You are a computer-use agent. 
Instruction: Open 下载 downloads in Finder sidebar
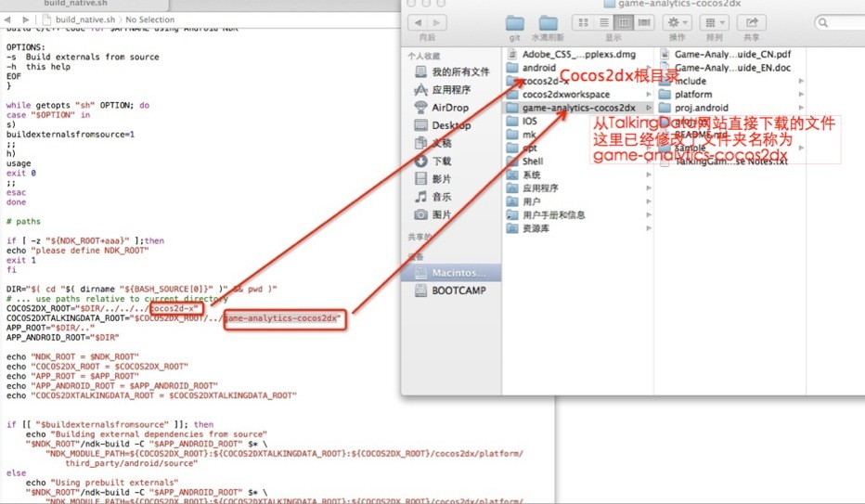(x=433, y=161)
